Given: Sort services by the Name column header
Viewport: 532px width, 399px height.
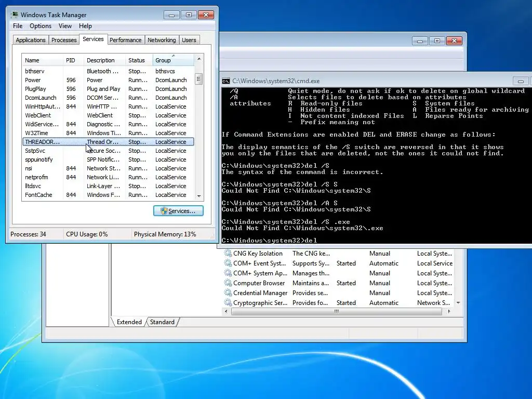Looking at the screenshot, I should (x=43, y=60).
